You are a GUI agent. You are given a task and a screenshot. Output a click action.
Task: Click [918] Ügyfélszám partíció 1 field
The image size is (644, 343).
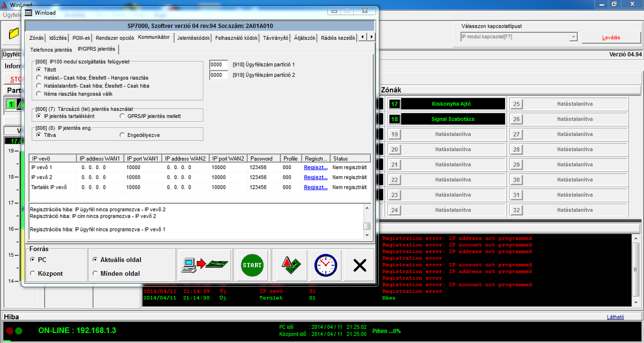click(x=218, y=64)
